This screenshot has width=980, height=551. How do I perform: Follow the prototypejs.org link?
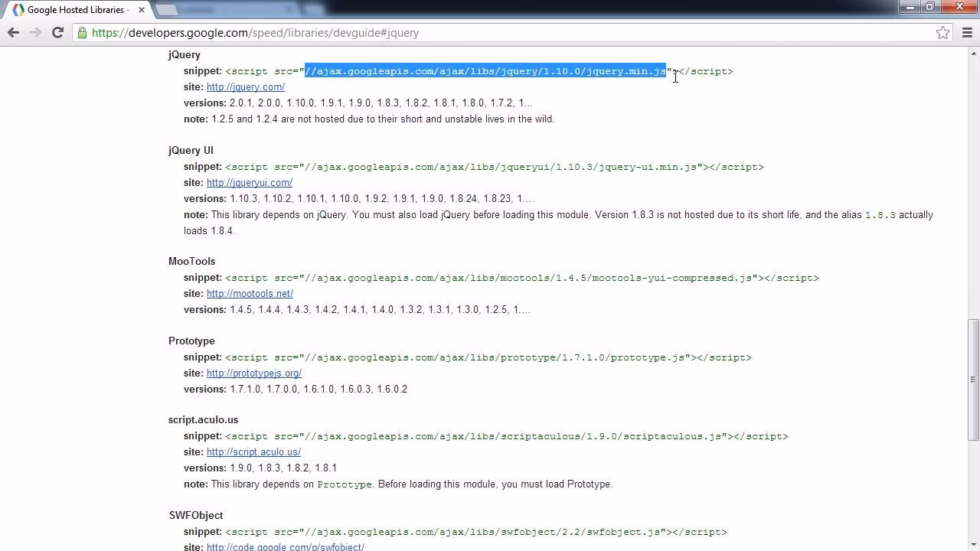point(253,373)
